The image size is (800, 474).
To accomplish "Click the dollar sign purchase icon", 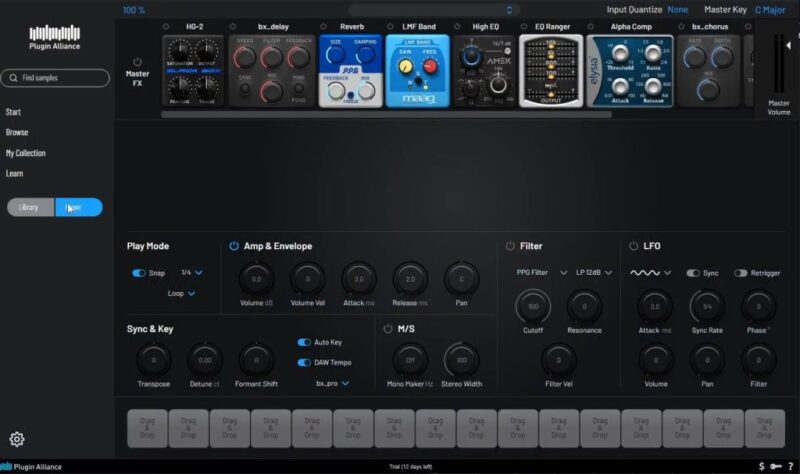I will (x=762, y=466).
